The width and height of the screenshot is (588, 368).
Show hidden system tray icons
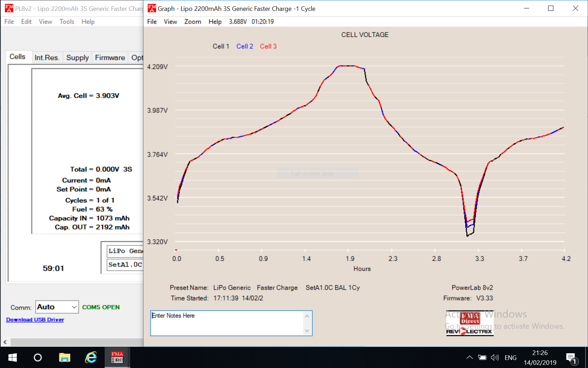point(470,358)
